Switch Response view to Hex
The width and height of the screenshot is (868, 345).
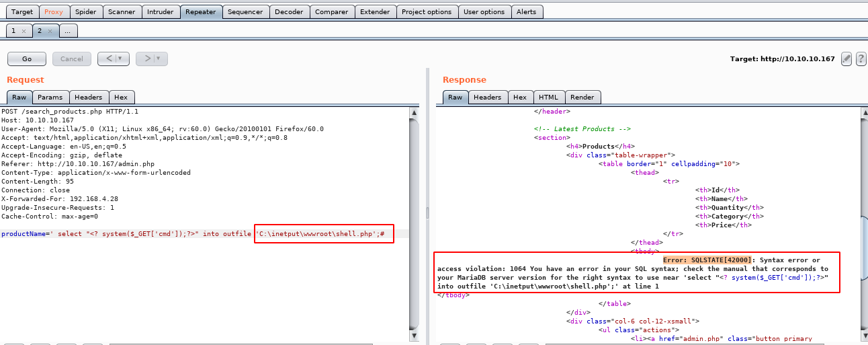520,98
